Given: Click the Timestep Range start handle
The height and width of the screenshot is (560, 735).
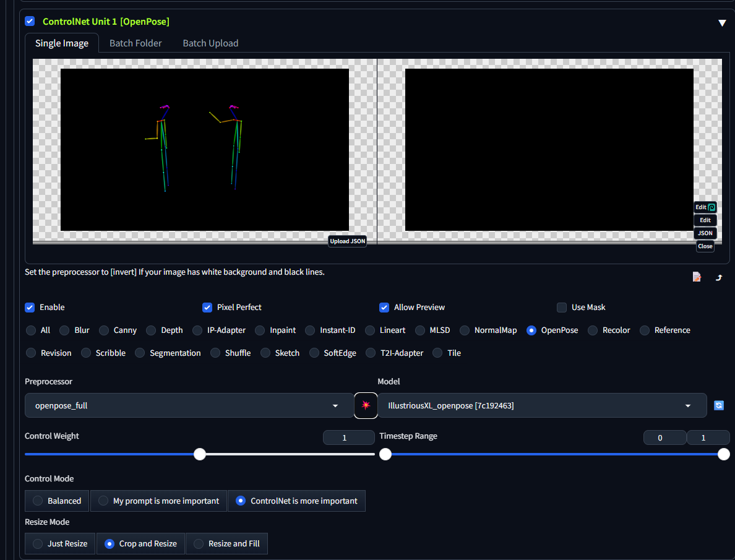Looking at the screenshot, I should click(385, 454).
